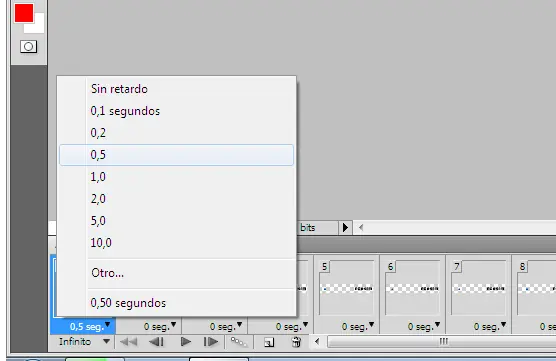Toggle Quick Mask mode icon
The width and height of the screenshot is (556, 361).
(28, 46)
